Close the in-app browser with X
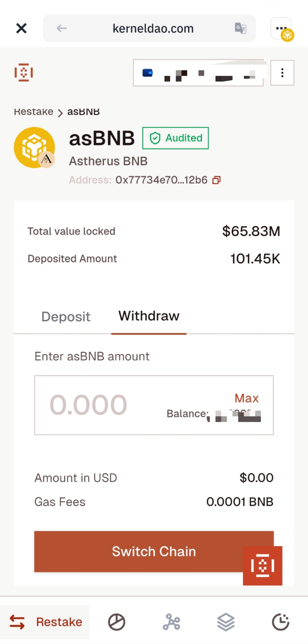This screenshot has width=308, height=644. tap(21, 28)
